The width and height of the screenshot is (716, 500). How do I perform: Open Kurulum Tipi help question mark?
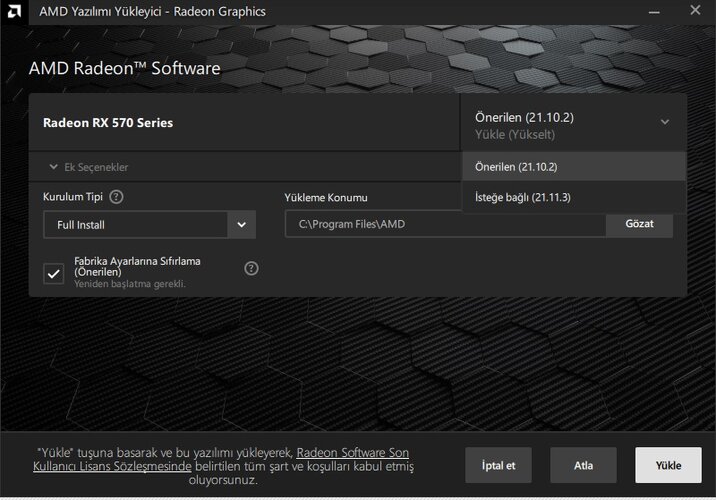click(116, 197)
